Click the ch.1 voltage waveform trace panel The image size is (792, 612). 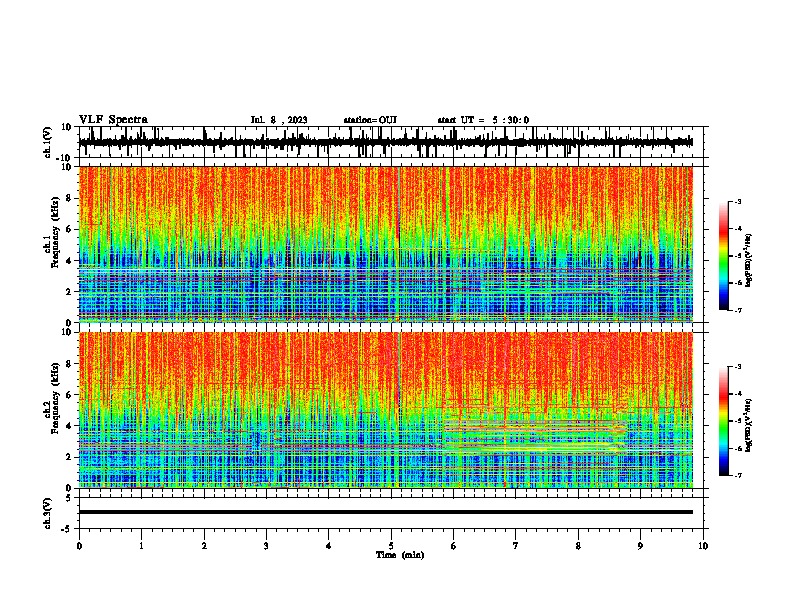point(391,142)
